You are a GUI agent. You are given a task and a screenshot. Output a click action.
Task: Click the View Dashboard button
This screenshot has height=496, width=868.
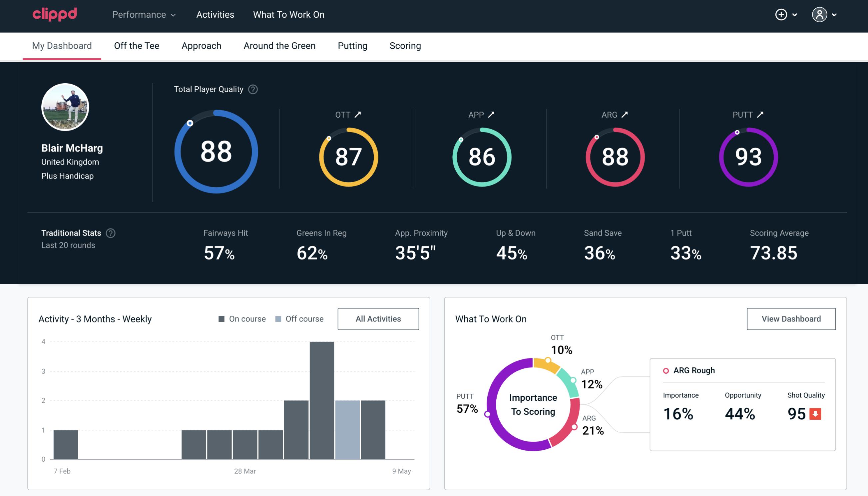click(x=790, y=318)
